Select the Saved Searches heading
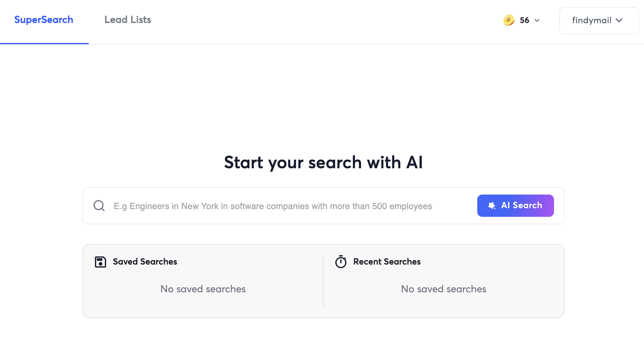The width and height of the screenshot is (644, 352). pos(145,262)
